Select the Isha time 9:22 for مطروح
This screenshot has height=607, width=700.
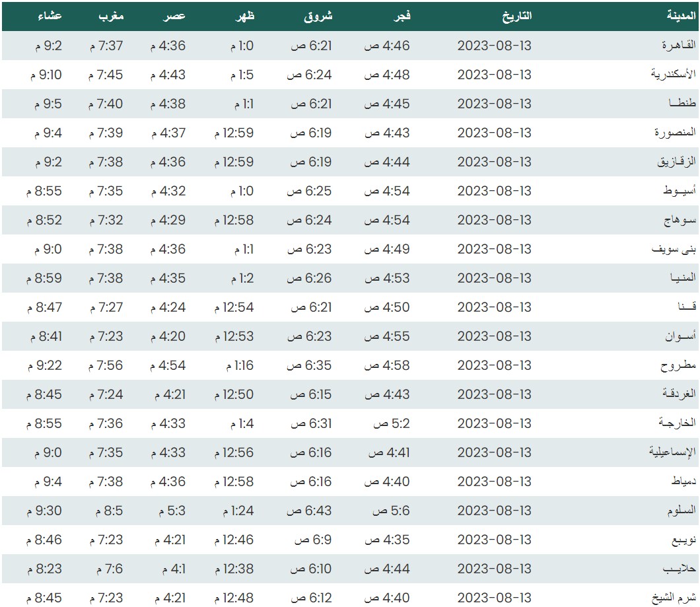pos(45,365)
